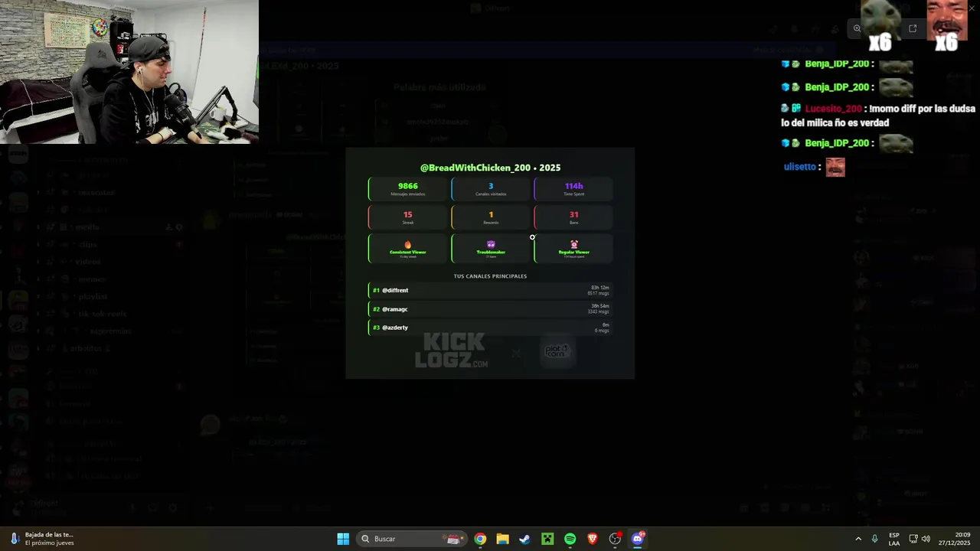Open the clock showing 20:09 27/12/2025
The image size is (980, 551).
(x=955, y=539)
